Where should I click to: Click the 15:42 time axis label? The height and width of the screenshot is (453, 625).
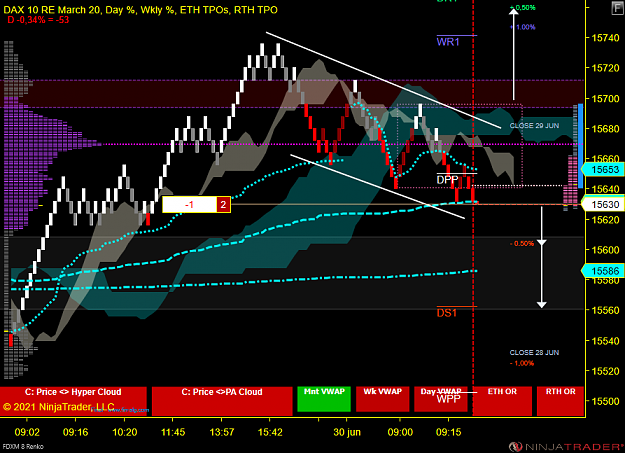(x=270, y=432)
